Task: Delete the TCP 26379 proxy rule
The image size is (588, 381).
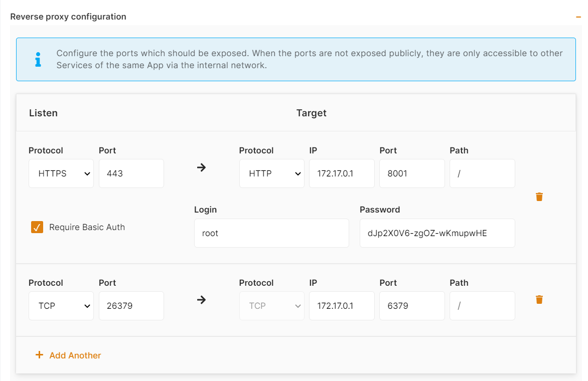Action: click(x=539, y=300)
